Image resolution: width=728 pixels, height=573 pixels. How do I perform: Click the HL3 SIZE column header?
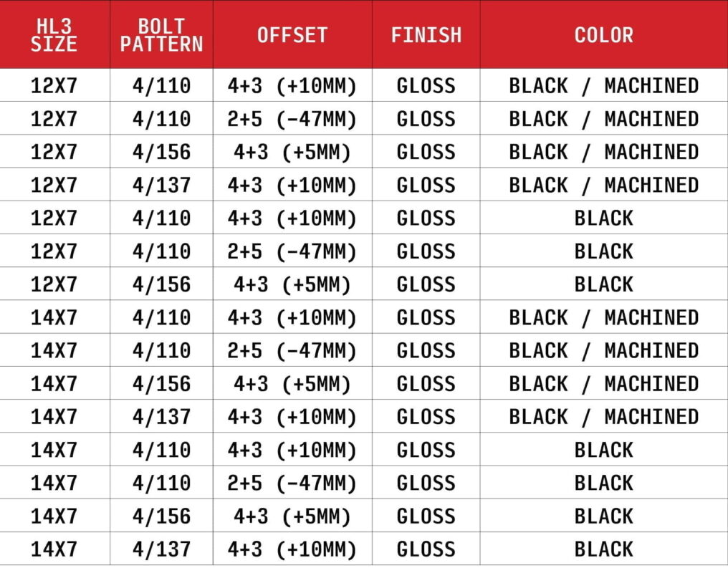tap(54, 35)
